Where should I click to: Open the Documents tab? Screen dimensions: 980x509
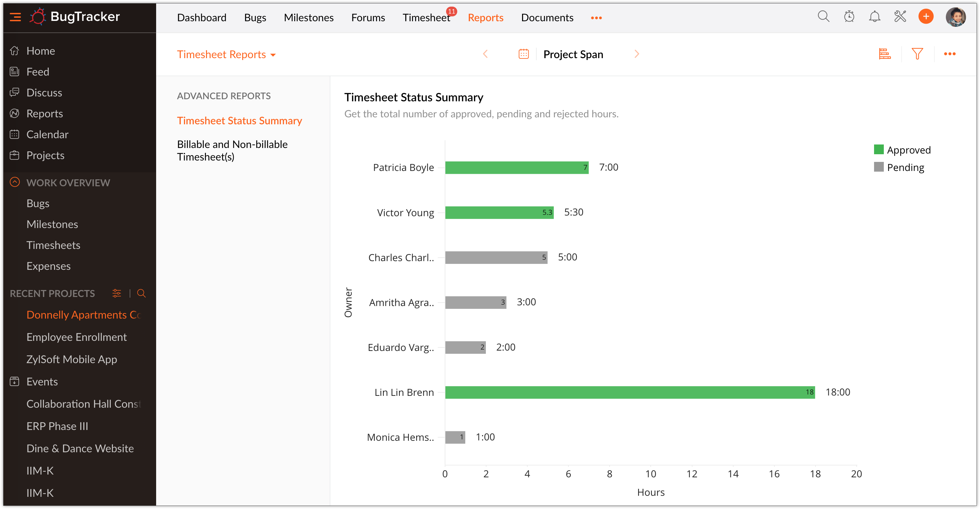click(x=547, y=17)
